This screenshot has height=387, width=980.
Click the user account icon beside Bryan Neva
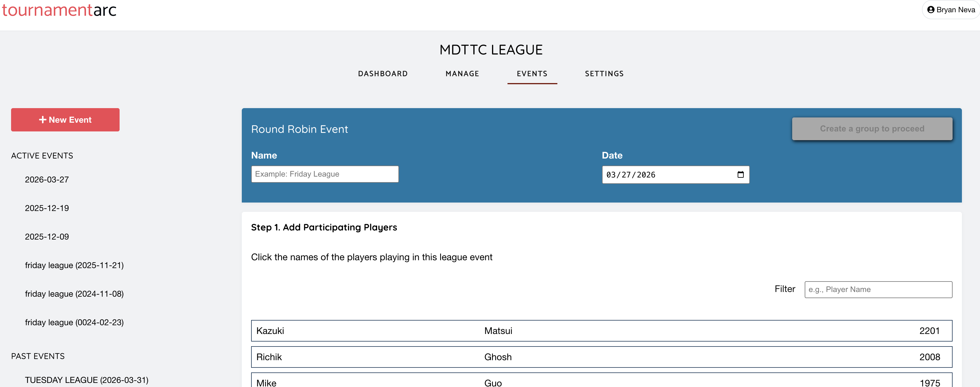coord(931,10)
